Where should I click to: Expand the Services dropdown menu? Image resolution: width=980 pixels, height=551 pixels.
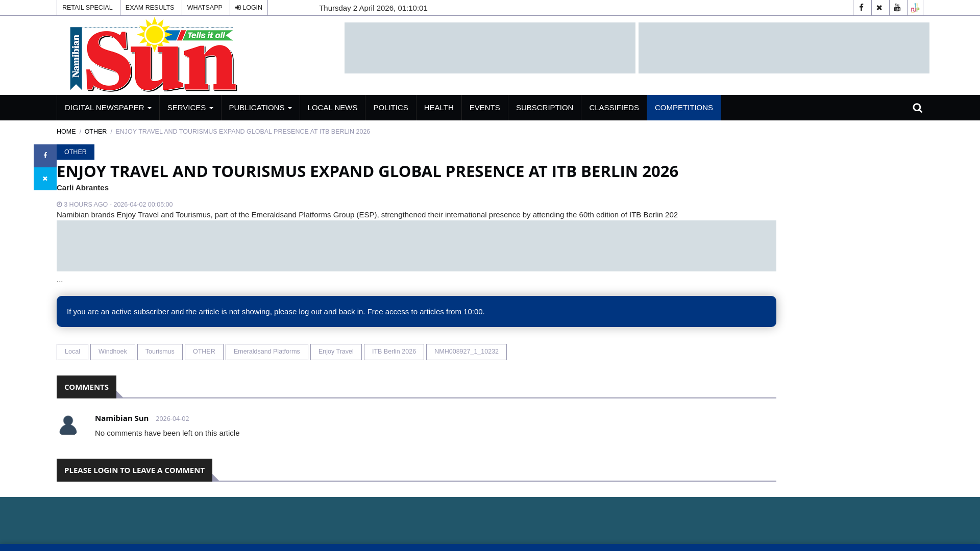[x=190, y=108]
